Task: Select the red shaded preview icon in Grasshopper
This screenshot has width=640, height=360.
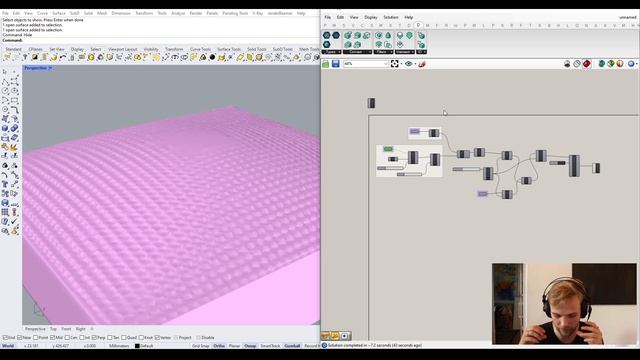Action: point(587,64)
